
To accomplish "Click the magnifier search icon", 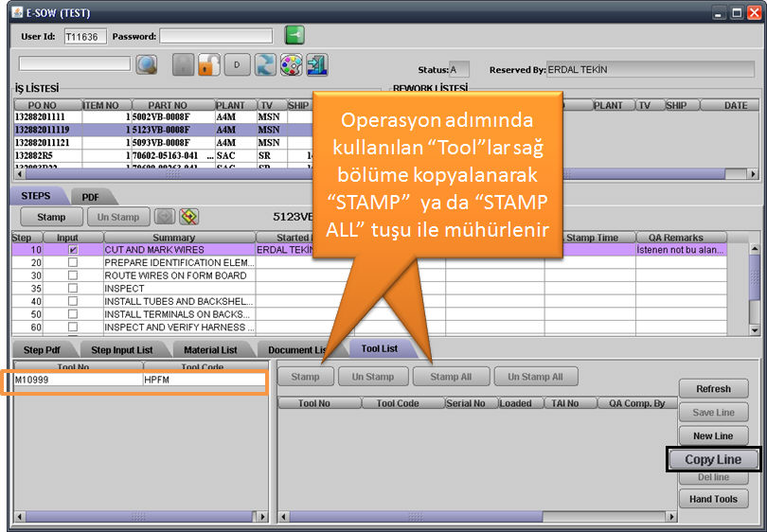I will point(146,64).
